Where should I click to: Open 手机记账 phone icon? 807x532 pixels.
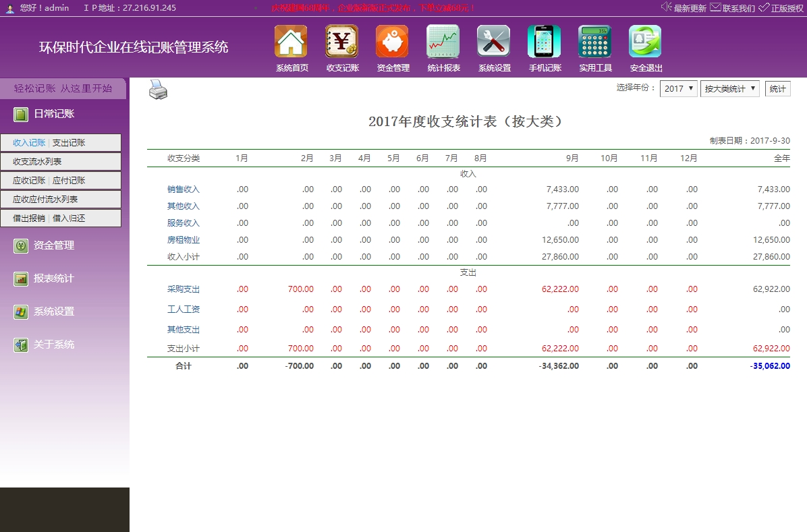544,42
